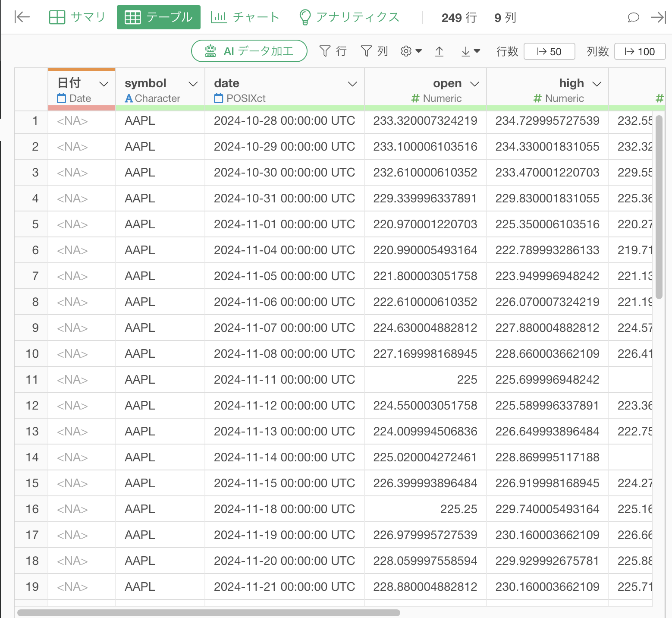Click the expand-right panel arrow icon
The image size is (672, 618).
click(x=658, y=17)
